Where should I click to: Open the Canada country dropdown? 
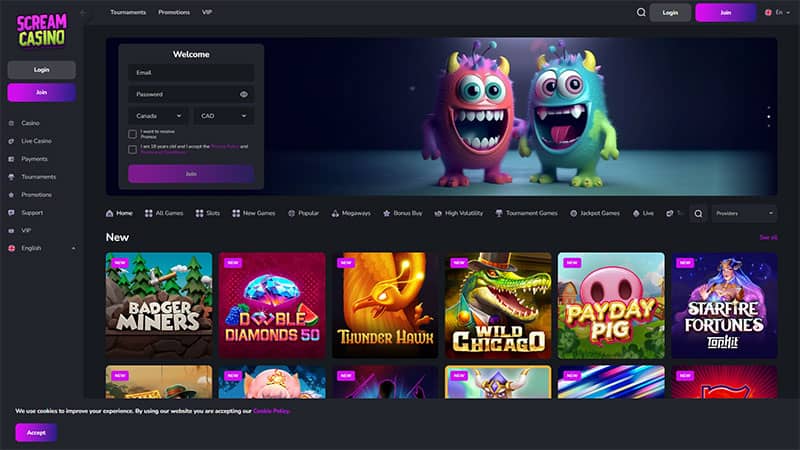pyautogui.click(x=158, y=116)
